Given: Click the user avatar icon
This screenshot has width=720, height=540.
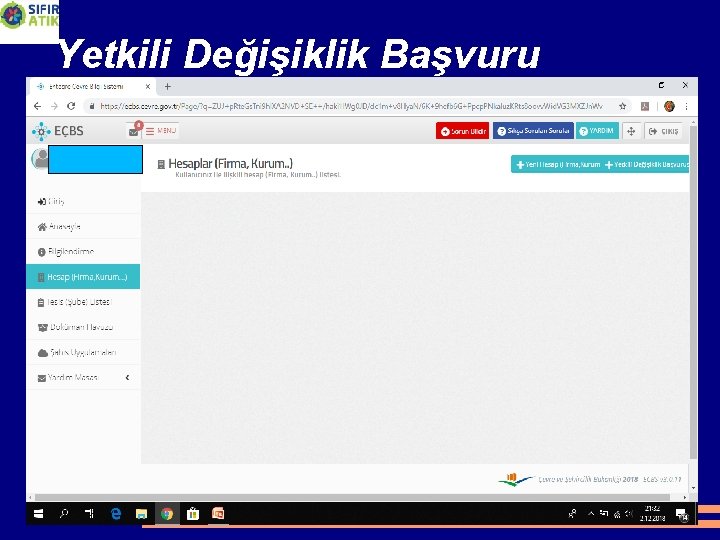Looking at the screenshot, I should [x=40, y=158].
